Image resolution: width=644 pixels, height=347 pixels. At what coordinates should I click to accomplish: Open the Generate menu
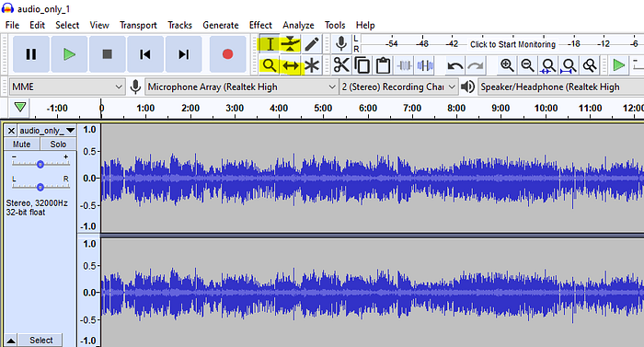tap(221, 25)
